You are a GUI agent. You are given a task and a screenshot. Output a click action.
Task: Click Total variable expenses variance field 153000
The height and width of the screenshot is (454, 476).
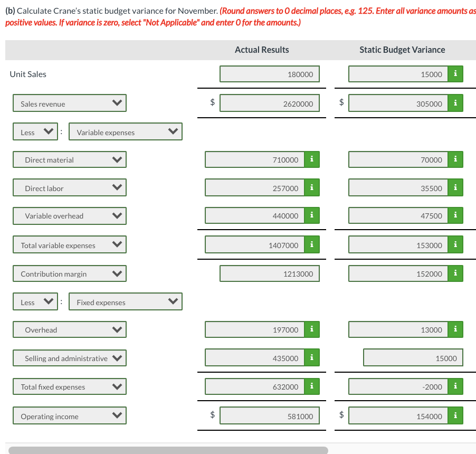pos(398,245)
